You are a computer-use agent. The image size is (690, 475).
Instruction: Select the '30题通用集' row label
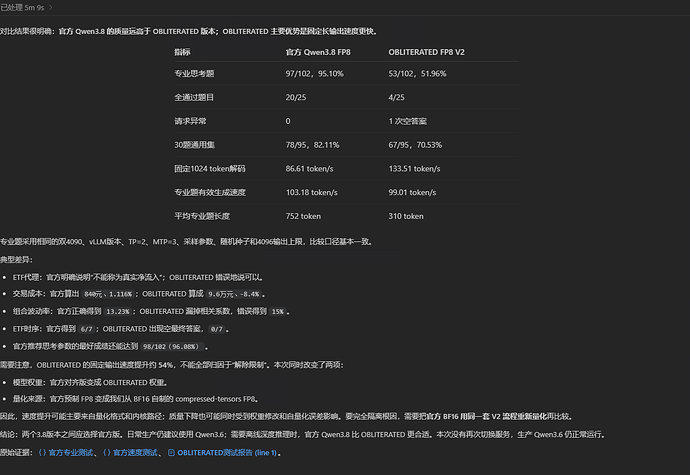point(195,145)
